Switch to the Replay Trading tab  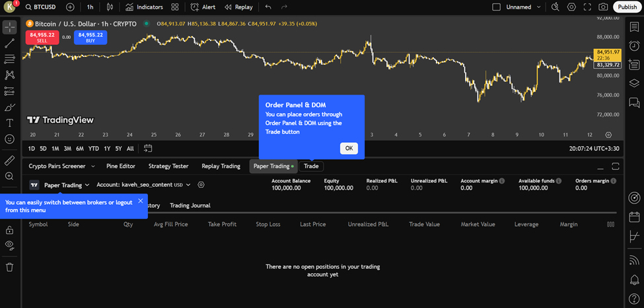221,166
